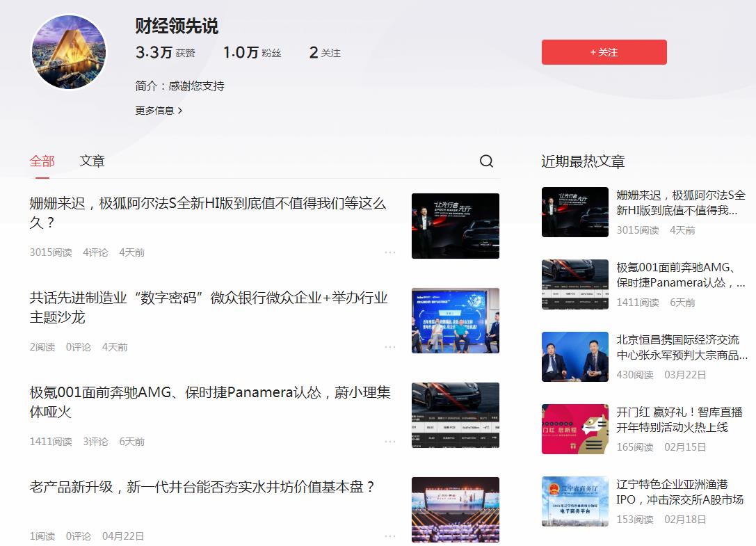This screenshot has height=546, width=756.
Task: Open more options for 共话先进制造业 article
Action: (x=390, y=347)
